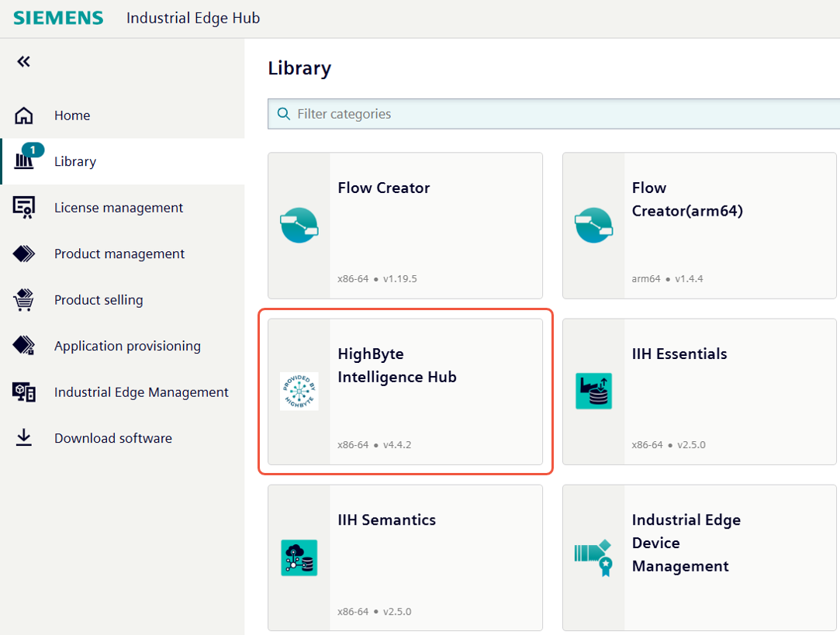Open the HighByte Intelligence Hub title

click(397, 365)
